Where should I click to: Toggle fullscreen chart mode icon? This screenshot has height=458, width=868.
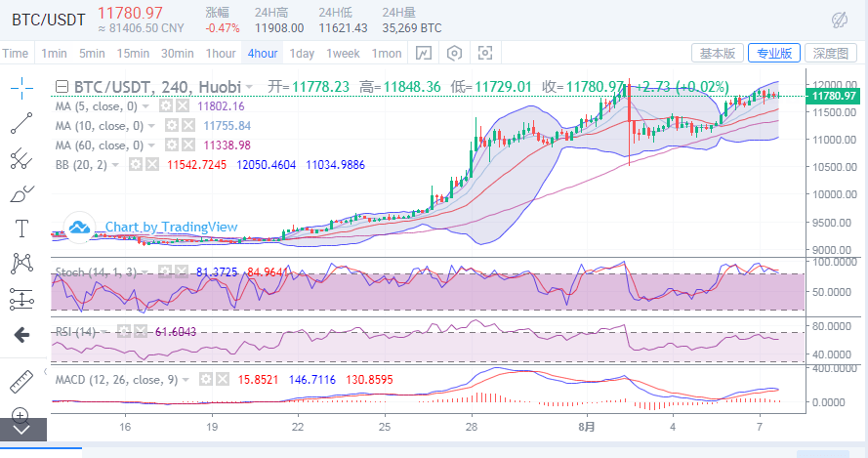(x=485, y=53)
